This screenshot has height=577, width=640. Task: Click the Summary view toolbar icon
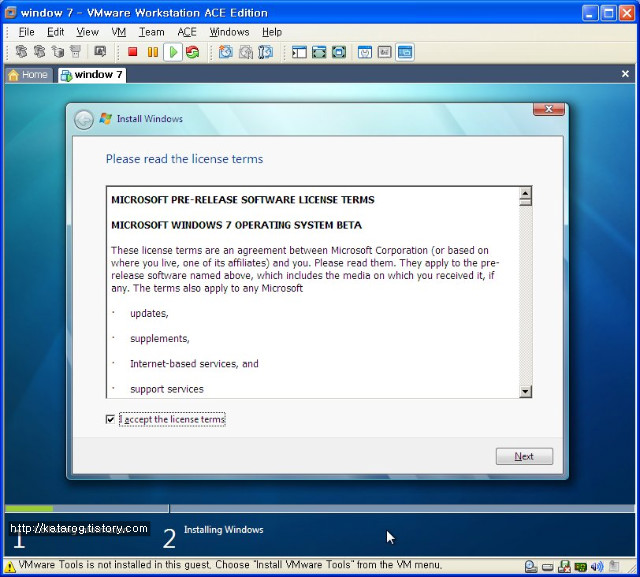[x=364, y=52]
